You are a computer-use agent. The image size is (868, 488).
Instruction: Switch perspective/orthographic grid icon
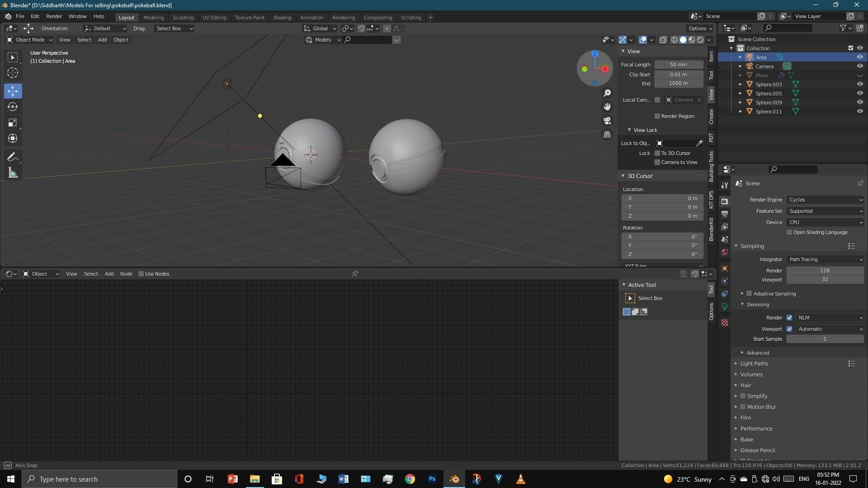[x=607, y=135]
